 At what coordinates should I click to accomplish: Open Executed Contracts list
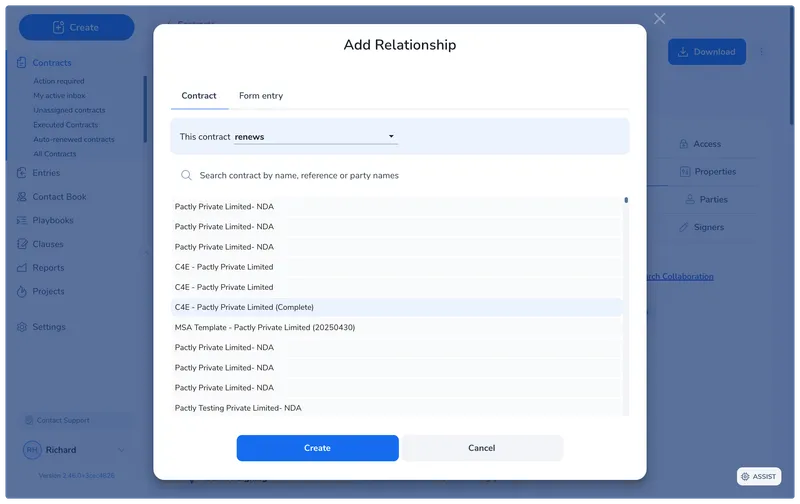65,124
